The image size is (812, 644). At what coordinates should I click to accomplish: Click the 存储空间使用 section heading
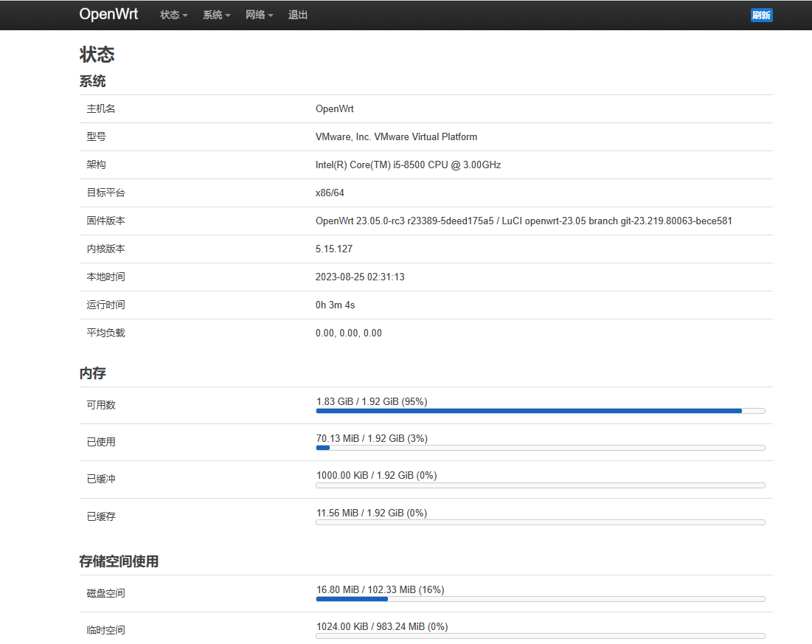119,561
